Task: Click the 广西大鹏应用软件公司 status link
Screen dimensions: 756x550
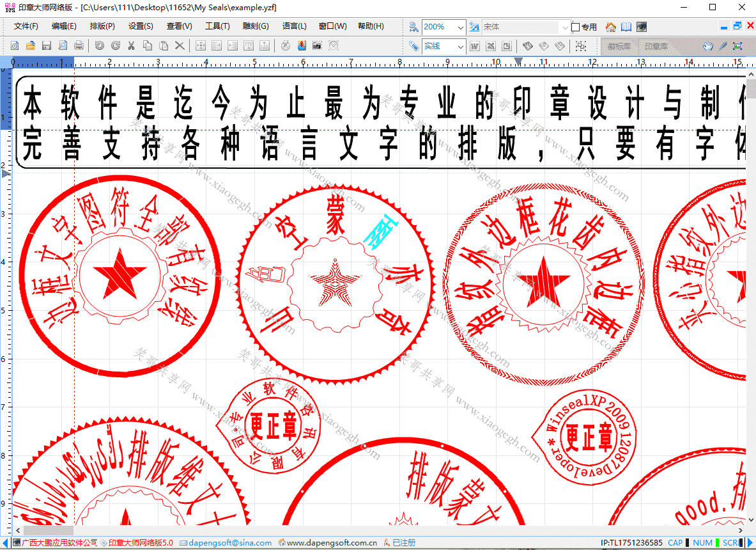Action: pyautogui.click(x=59, y=543)
